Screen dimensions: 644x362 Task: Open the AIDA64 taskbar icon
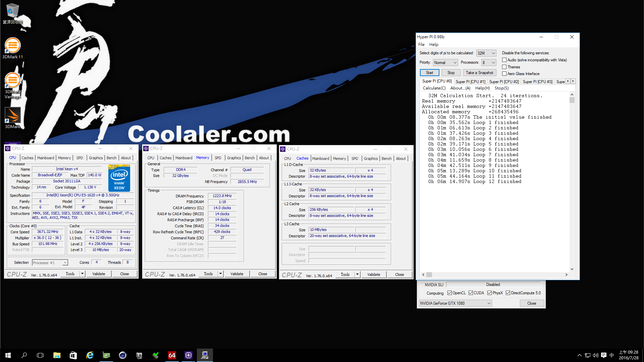coord(172,355)
